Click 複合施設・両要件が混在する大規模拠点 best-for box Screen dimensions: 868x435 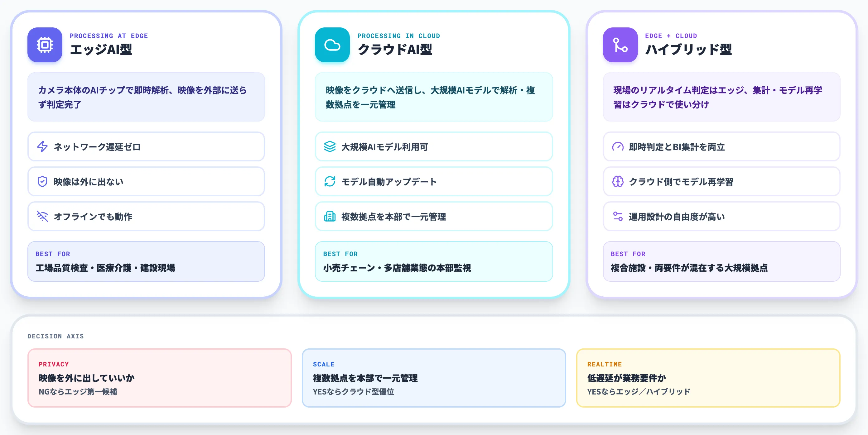click(x=721, y=261)
